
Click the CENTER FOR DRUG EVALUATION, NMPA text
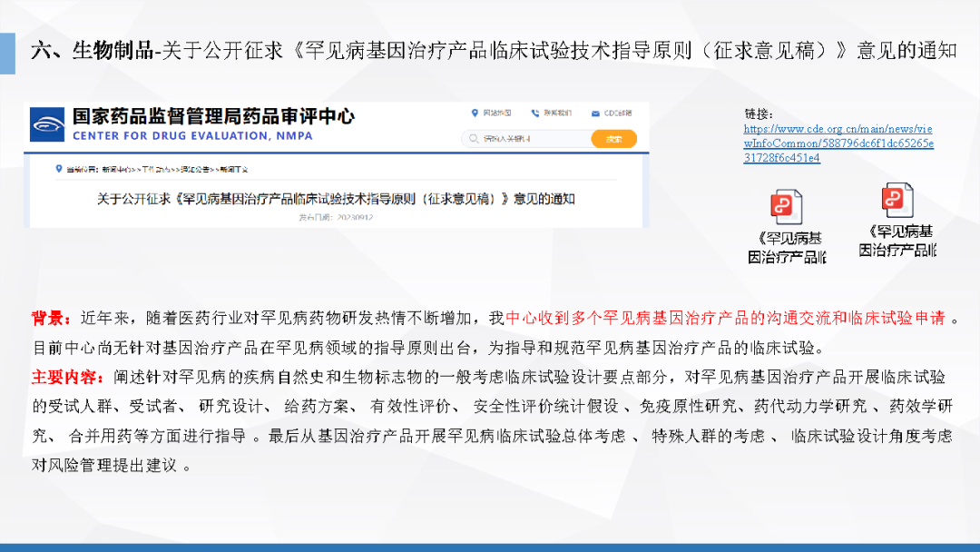(192, 136)
